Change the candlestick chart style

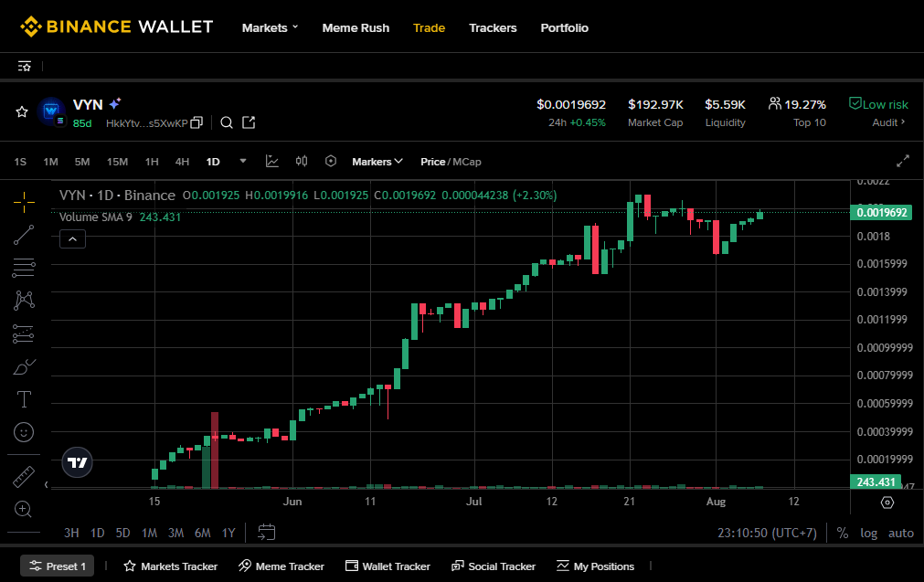pos(301,161)
